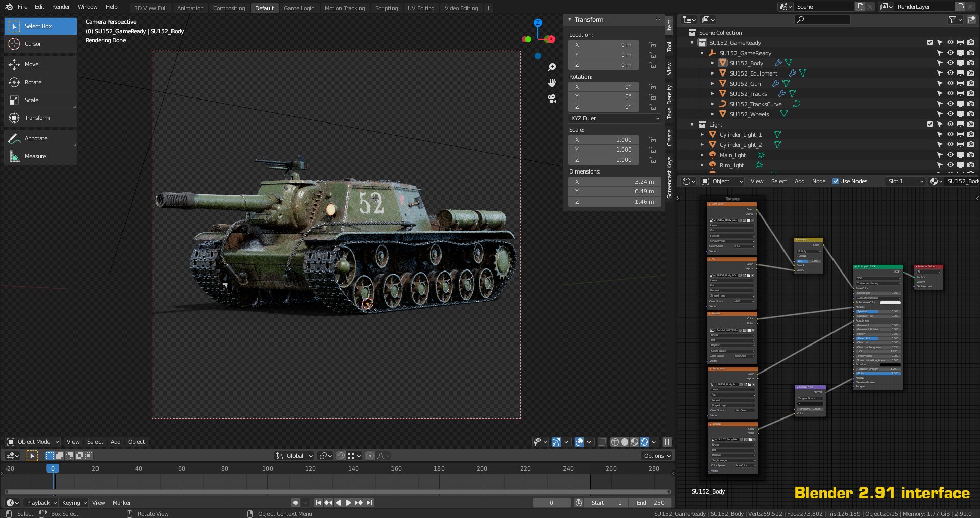Switch to solid viewport shading
Viewport: 980px width, 518px height.
pyautogui.click(x=625, y=442)
